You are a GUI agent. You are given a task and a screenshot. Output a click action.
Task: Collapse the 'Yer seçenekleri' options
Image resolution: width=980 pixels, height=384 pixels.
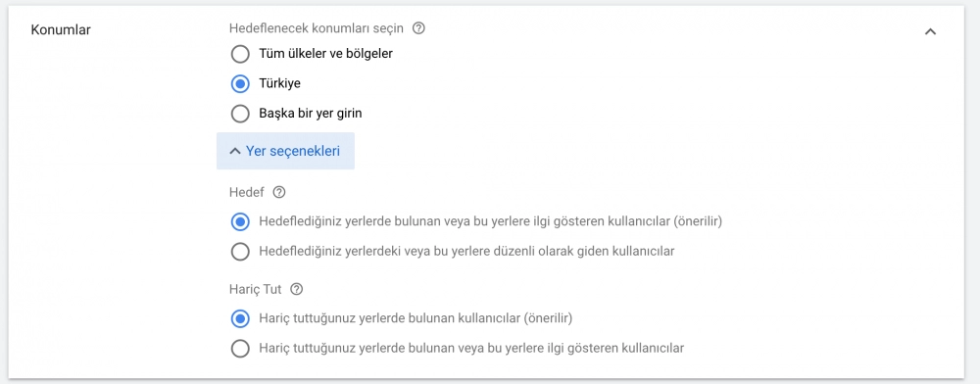click(285, 151)
